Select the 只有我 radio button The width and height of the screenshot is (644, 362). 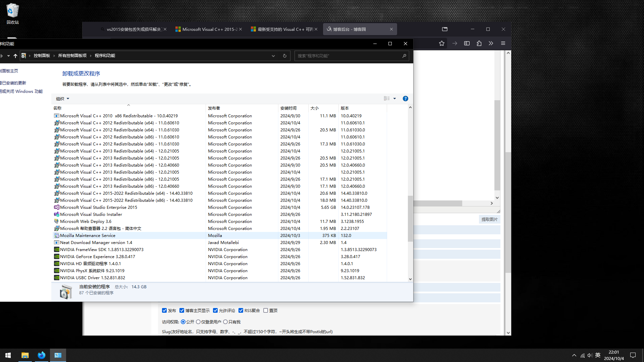click(x=225, y=322)
